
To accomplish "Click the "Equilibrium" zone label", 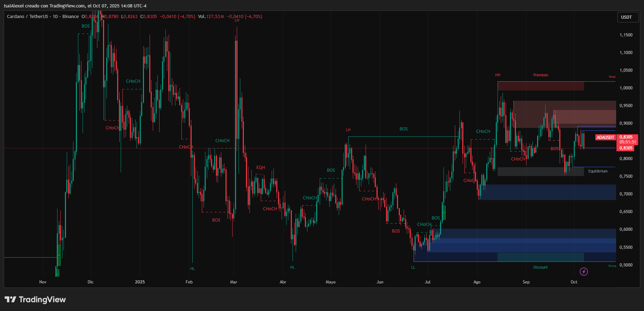I will [598, 171].
